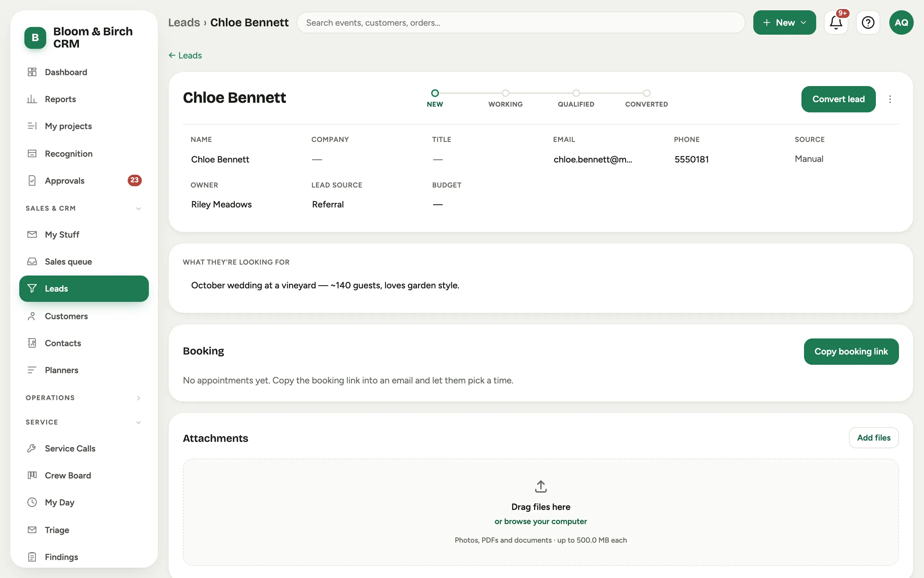Open Leads in the sidebar
Image resolution: width=924 pixels, height=578 pixels.
point(84,289)
